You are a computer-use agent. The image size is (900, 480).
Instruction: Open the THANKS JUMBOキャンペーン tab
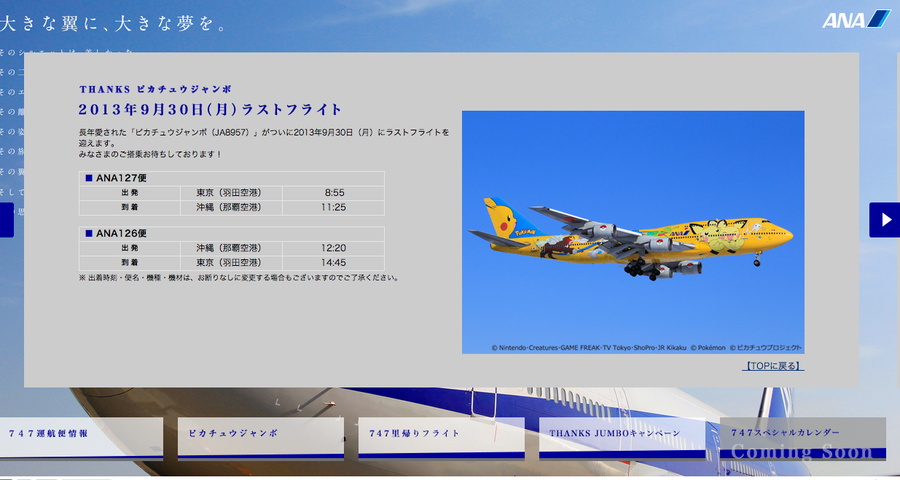pyautogui.click(x=622, y=439)
